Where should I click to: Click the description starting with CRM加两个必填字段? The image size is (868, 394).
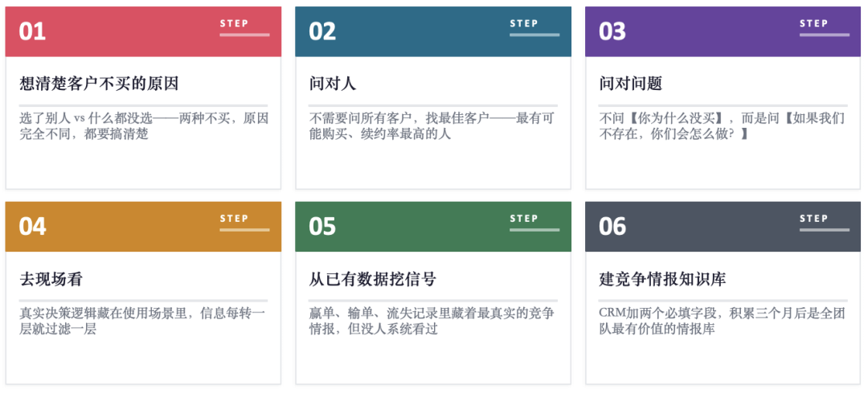click(x=723, y=320)
